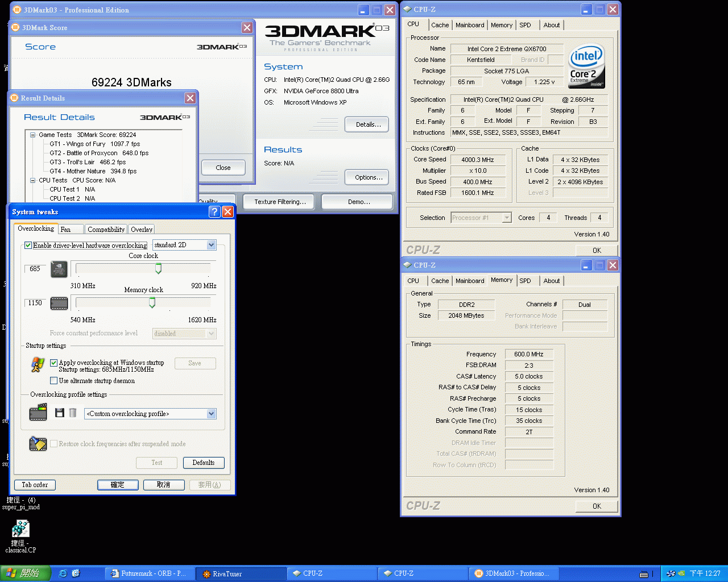728x582 pixels.
Task: Open the Windows Start menu
Action: pyautogui.click(x=26, y=573)
